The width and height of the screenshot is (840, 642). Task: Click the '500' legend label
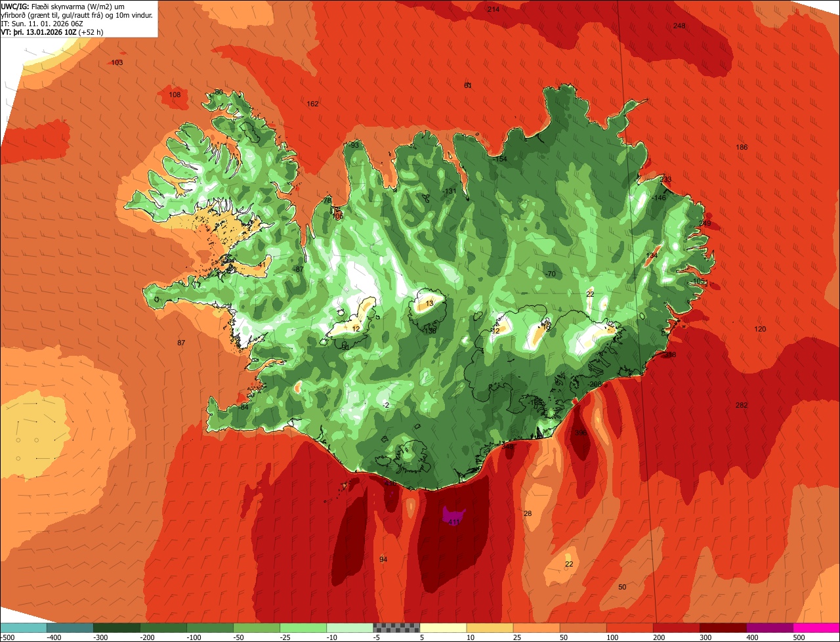[x=799, y=637]
